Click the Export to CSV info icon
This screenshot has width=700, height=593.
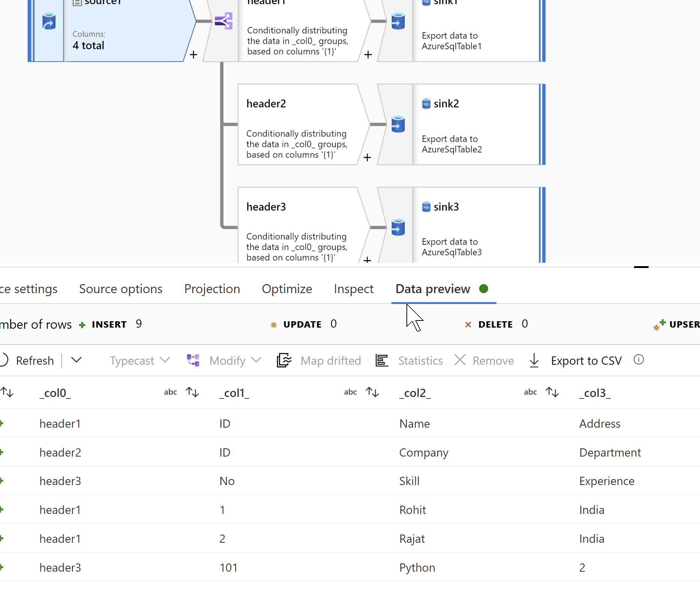639,360
